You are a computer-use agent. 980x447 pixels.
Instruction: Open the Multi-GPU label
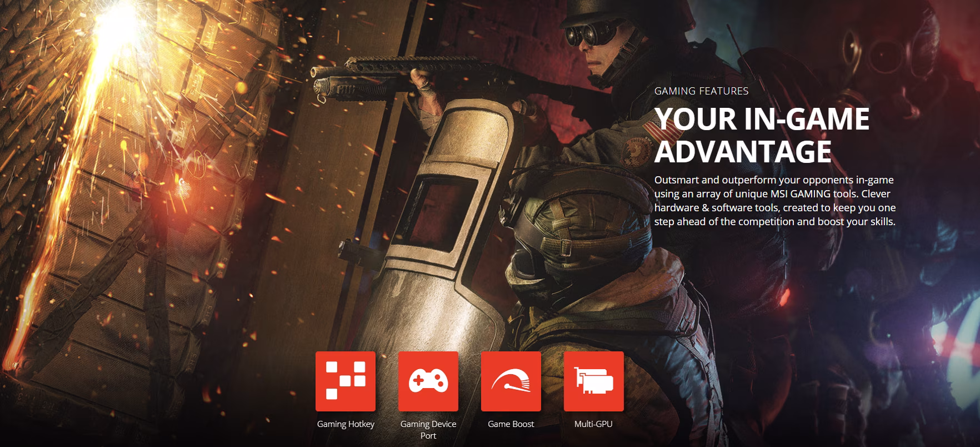coord(593,424)
